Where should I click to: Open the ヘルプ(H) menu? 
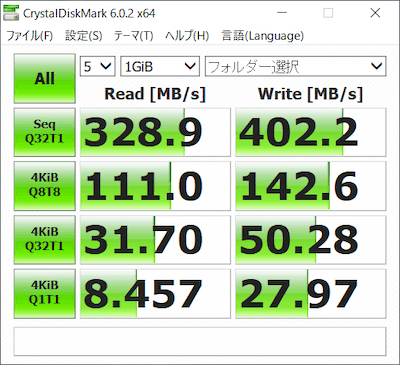tap(187, 36)
